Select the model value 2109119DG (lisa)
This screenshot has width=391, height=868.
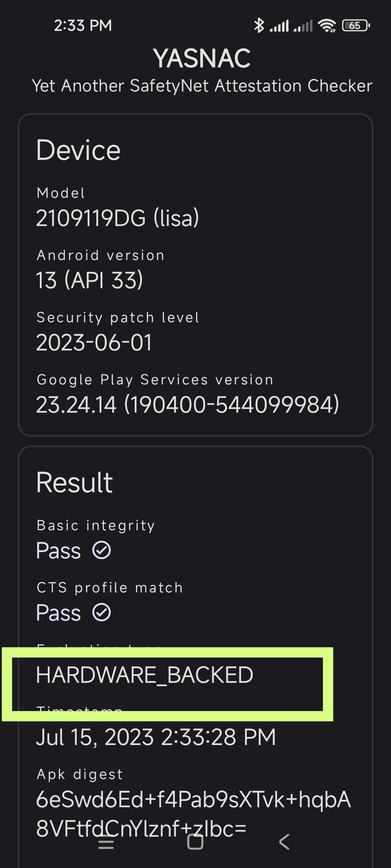point(118,218)
